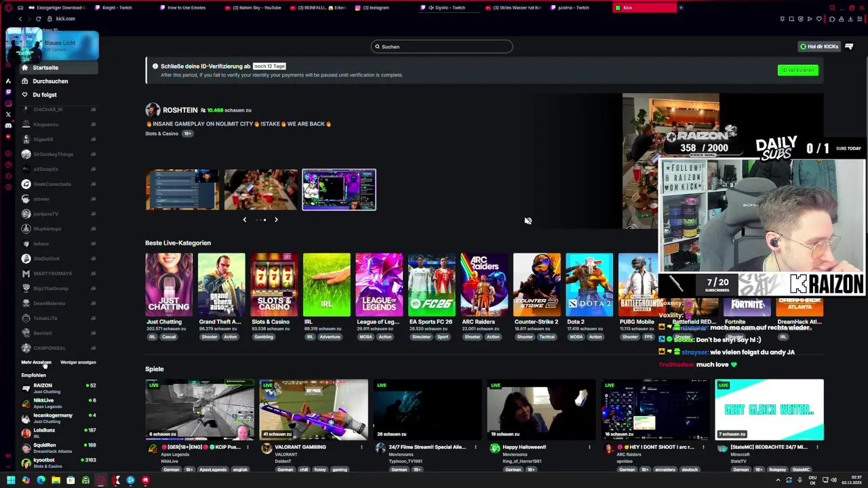Reload the kick.com page
The width and height of the screenshot is (868, 488).
tap(38, 18)
